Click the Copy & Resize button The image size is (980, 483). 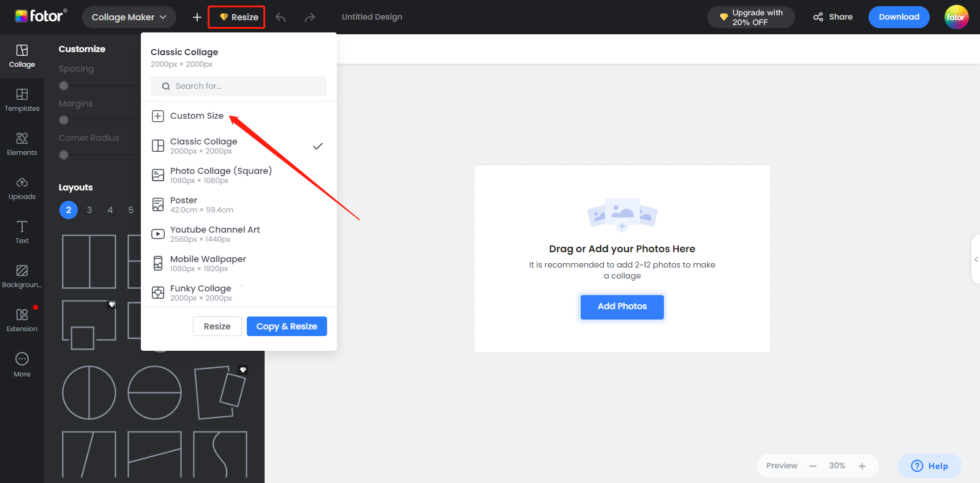(x=287, y=326)
